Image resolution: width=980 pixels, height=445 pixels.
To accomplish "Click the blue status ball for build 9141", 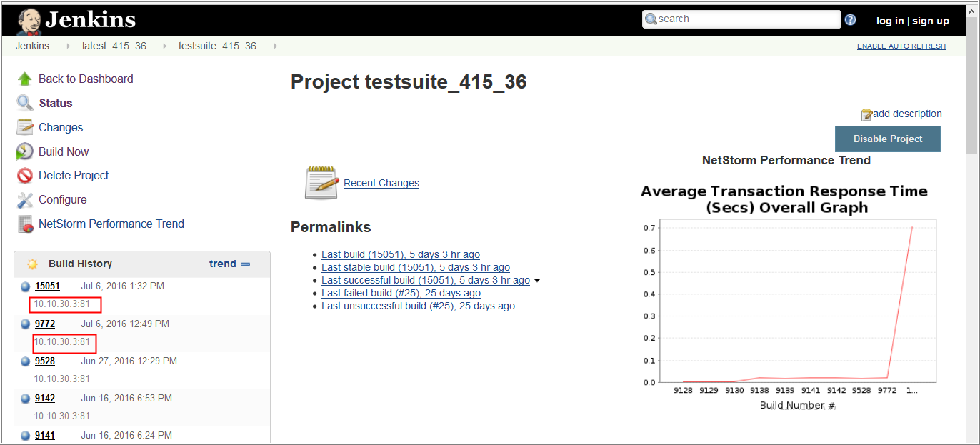I will pyautogui.click(x=26, y=436).
